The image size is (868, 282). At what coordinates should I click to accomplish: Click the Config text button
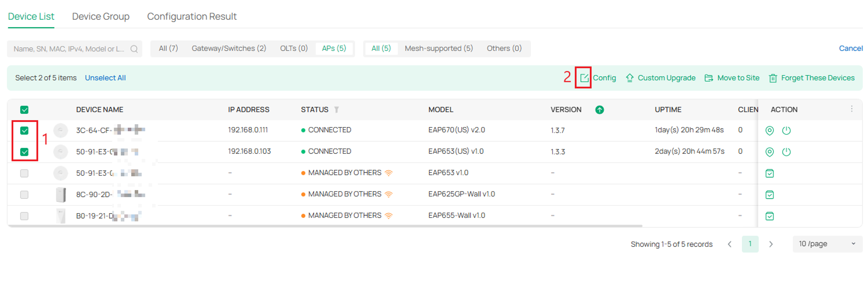tap(604, 78)
